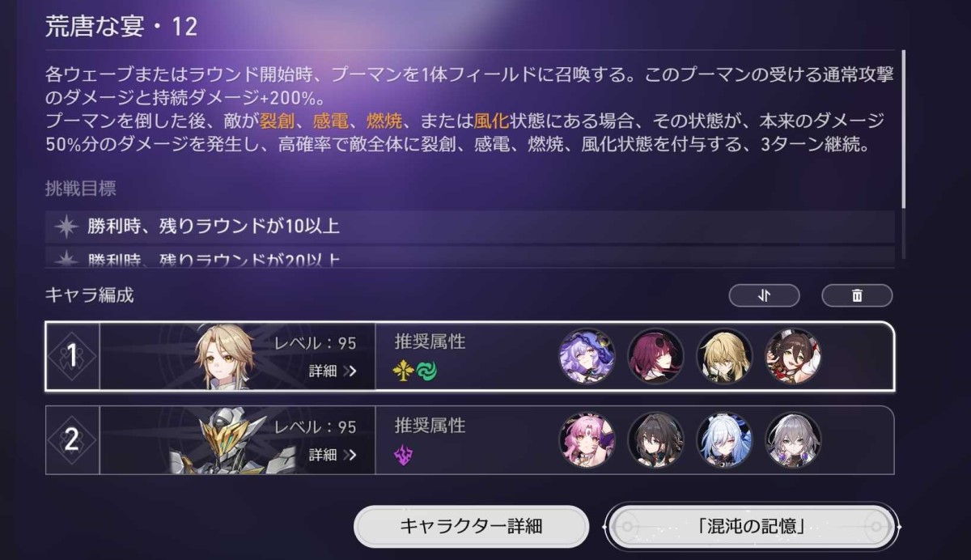
Task: Click the green wind recommended element icon
Action: point(426,371)
